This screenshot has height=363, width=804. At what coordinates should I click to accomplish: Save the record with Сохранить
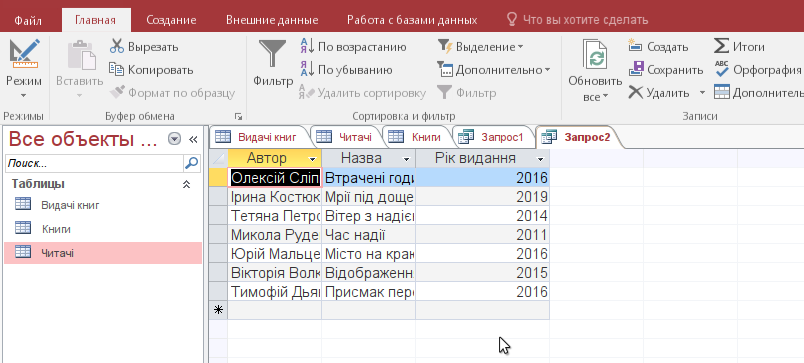coord(666,70)
